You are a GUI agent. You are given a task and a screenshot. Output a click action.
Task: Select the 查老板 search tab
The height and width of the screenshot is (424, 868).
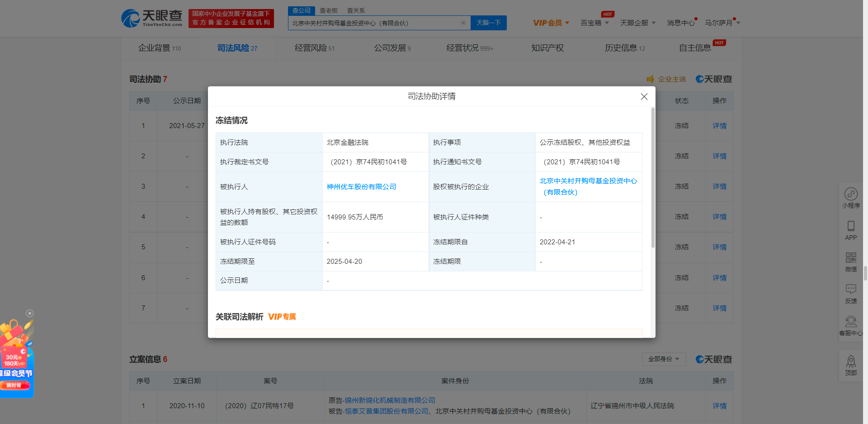coord(329,10)
